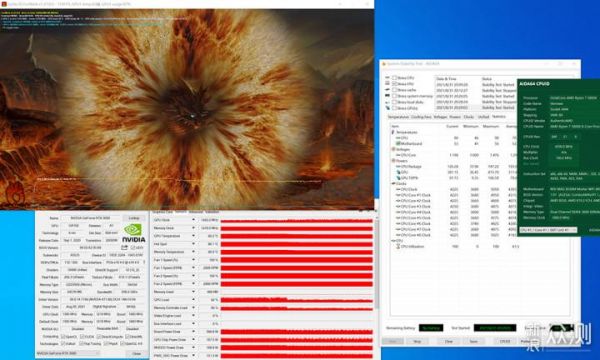Open the GPU Load sensor dropdown arrow

click(x=193, y=300)
